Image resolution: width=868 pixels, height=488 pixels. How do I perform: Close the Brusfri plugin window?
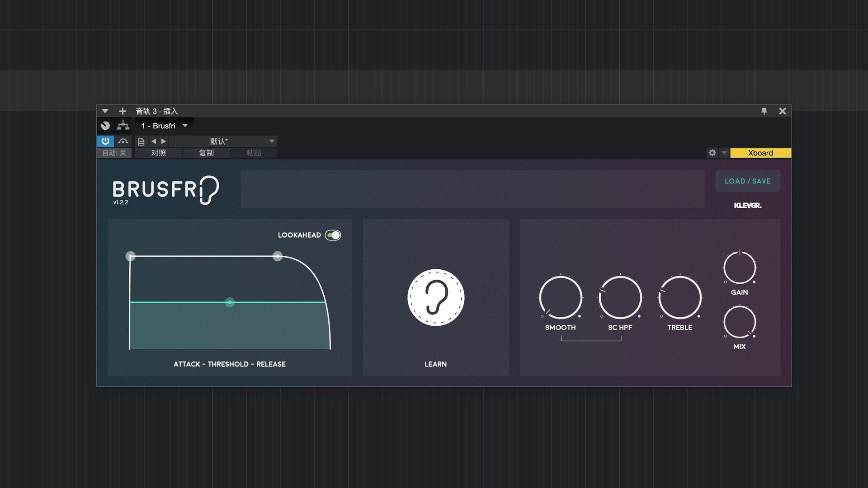pyautogui.click(x=783, y=111)
